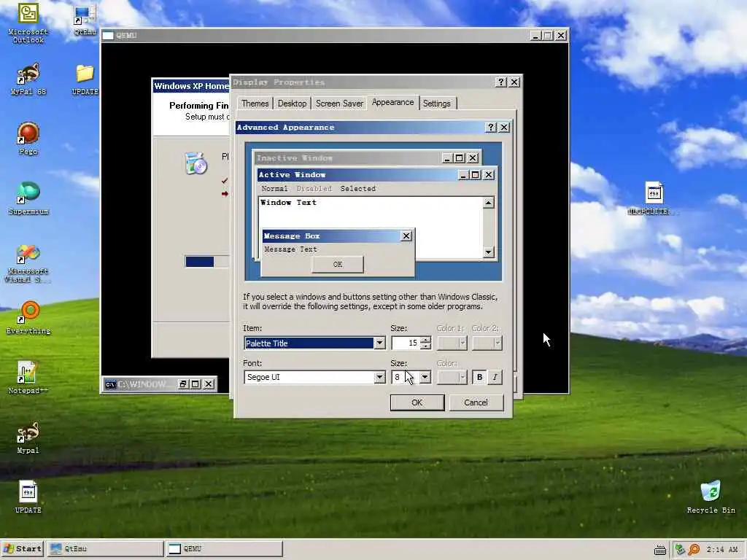This screenshot has width=747, height=560.
Task: Switch to QEMU taskbar button
Action: [224, 548]
